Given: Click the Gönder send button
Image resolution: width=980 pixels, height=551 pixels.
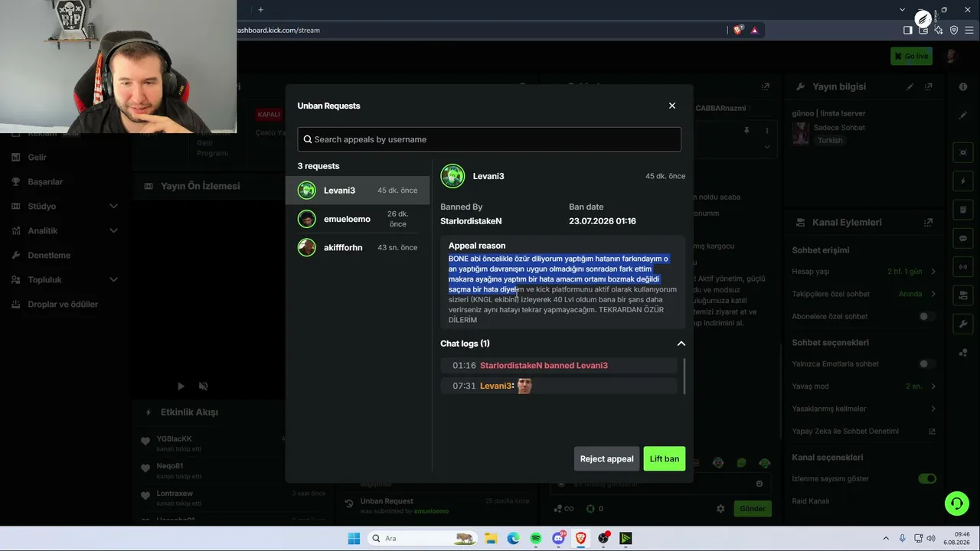Looking at the screenshot, I should (753, 508).
